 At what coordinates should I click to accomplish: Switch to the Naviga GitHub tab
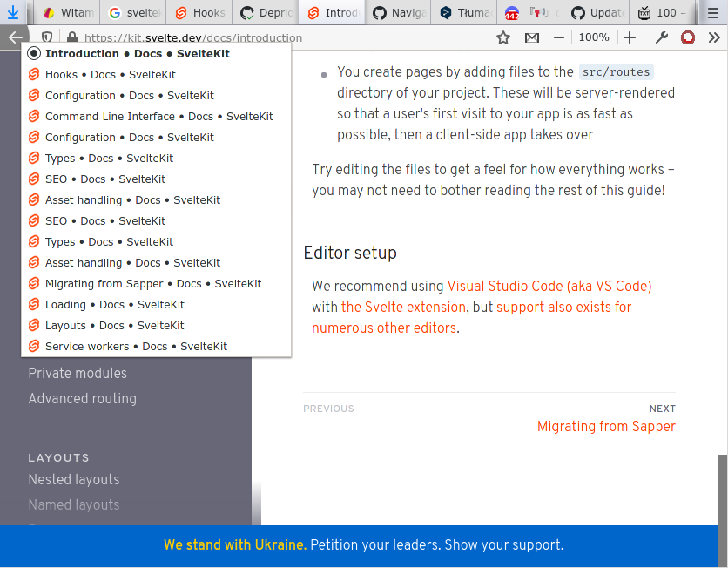(399, 13)
